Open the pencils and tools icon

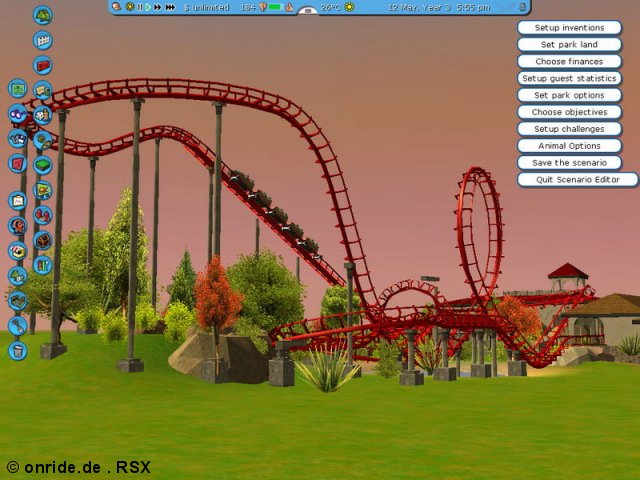[42, 265]
